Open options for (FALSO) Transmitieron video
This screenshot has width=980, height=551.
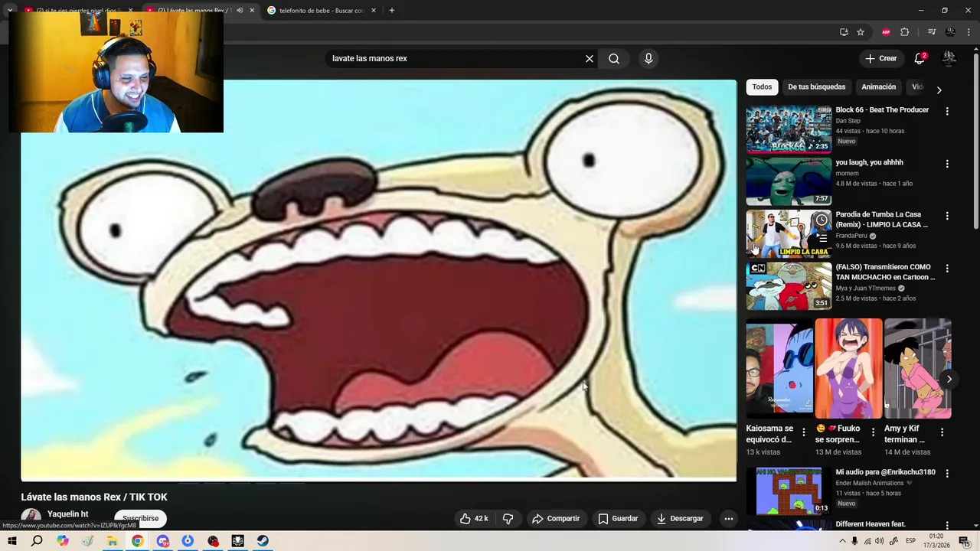pyautogui.click(x=947, y=269)
